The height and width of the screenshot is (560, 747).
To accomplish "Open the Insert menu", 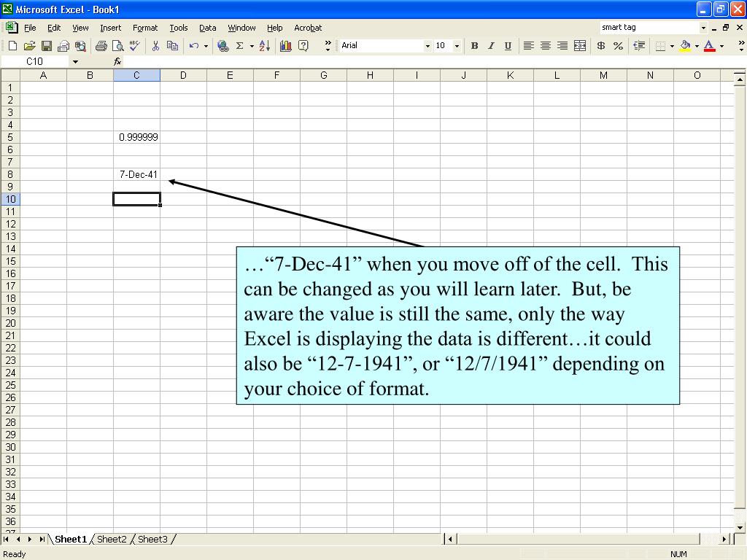I will pyautogui.click(x=111, y=28).
